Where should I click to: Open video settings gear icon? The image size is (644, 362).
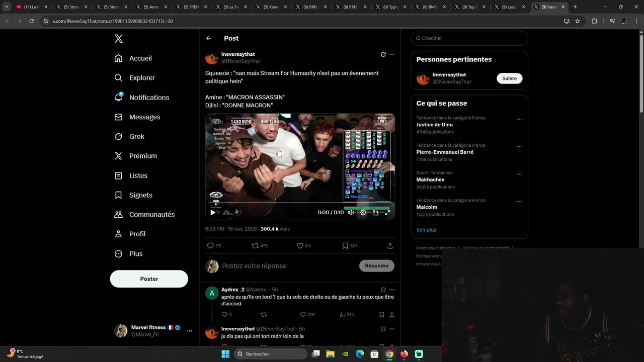point(363,213)
